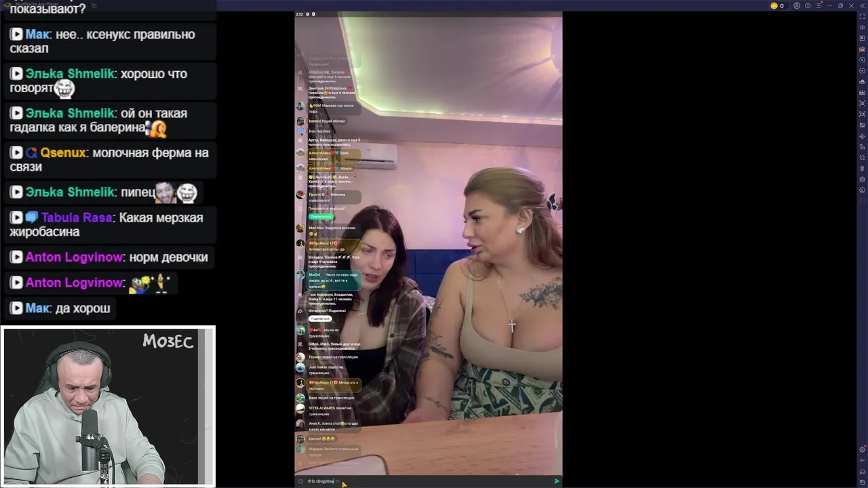The height and width of the screenshot is (488, 868).
Task: Start screen recording from the sidebar
Action: click(863, 115)
